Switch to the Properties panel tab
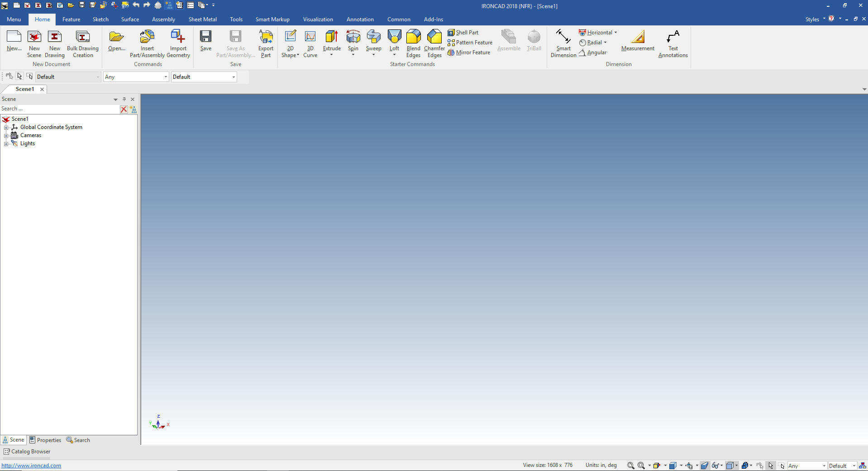The image size is (868, 471). [x=45, y=440]
